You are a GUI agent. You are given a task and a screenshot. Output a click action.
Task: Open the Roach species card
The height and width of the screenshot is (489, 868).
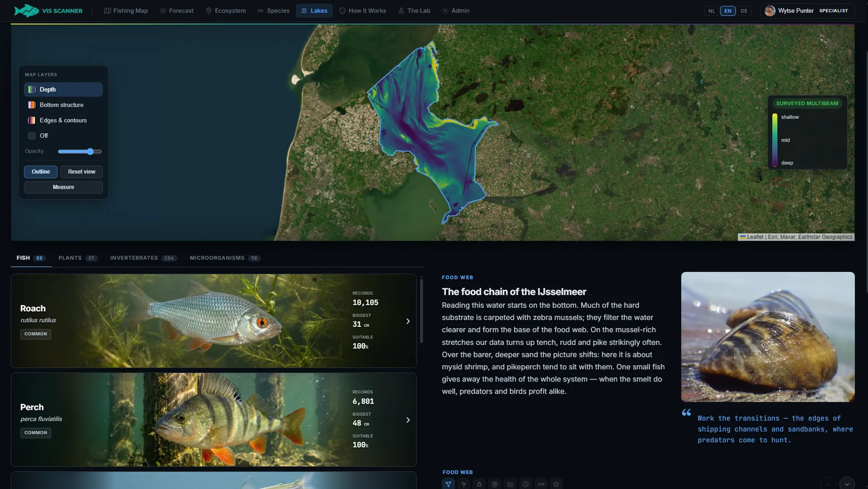pyautogui.click(x=214, y=321)
